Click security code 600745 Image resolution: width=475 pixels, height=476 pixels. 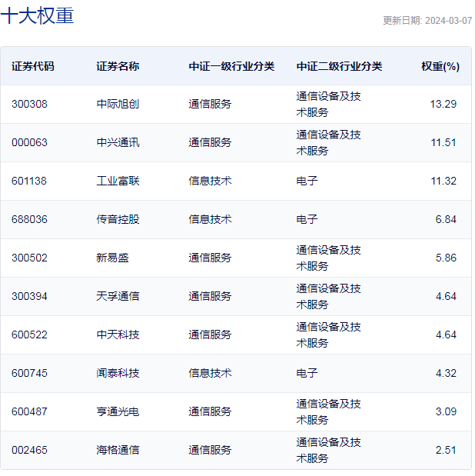(x=29, y=373)
